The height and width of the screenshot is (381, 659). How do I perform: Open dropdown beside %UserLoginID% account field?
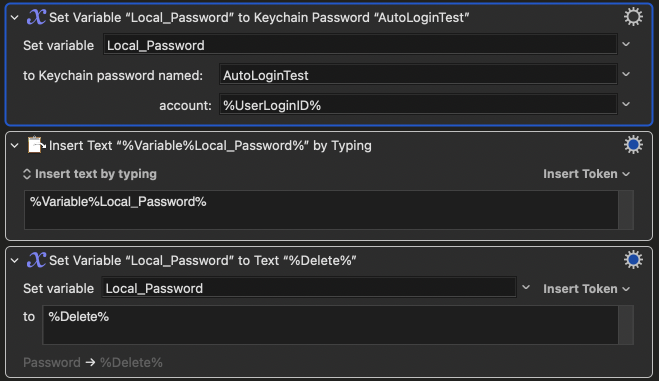click(626, 105)
